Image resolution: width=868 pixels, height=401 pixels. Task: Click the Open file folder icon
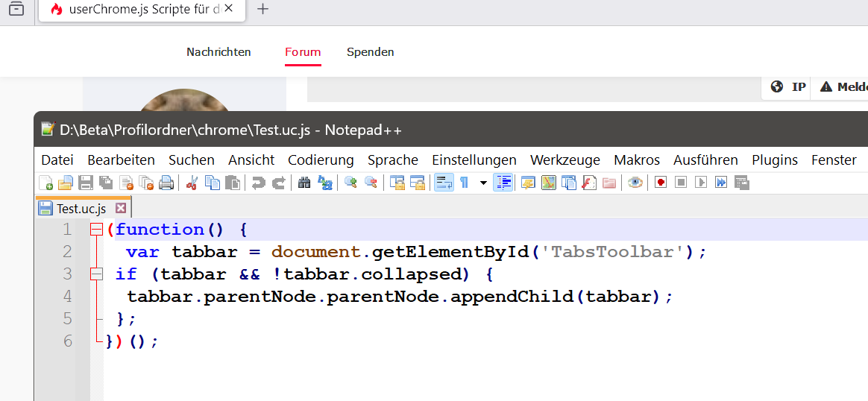click(x=66, y=183)
